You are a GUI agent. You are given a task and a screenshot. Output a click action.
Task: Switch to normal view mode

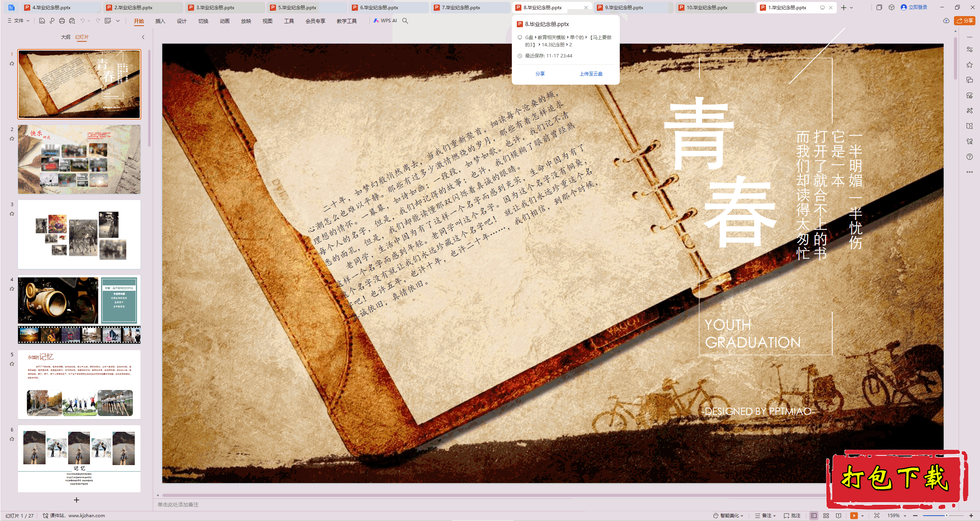point(814,516)
